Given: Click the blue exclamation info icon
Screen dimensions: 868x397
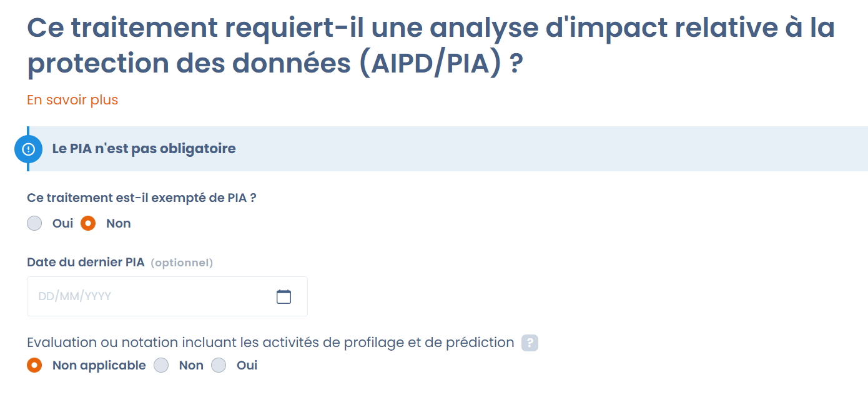Looking at the screenshot, I should pos(28,149).
